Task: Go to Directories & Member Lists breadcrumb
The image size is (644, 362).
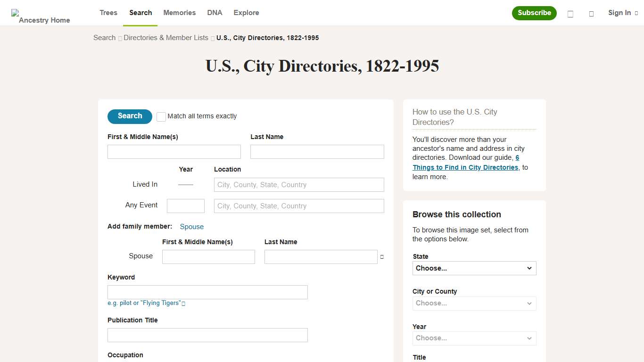Action: (165, 38)
